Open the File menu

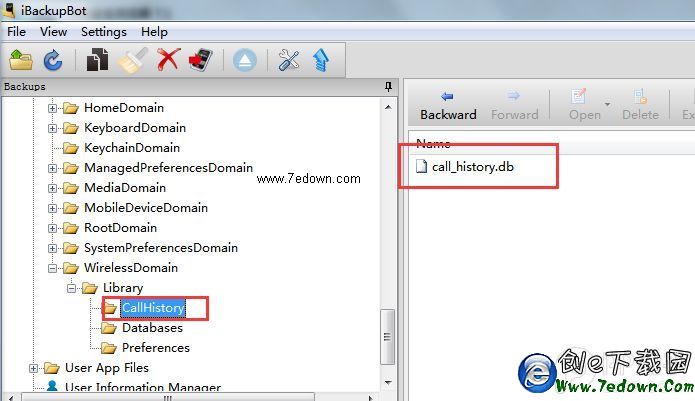click(x=16, y=32)
